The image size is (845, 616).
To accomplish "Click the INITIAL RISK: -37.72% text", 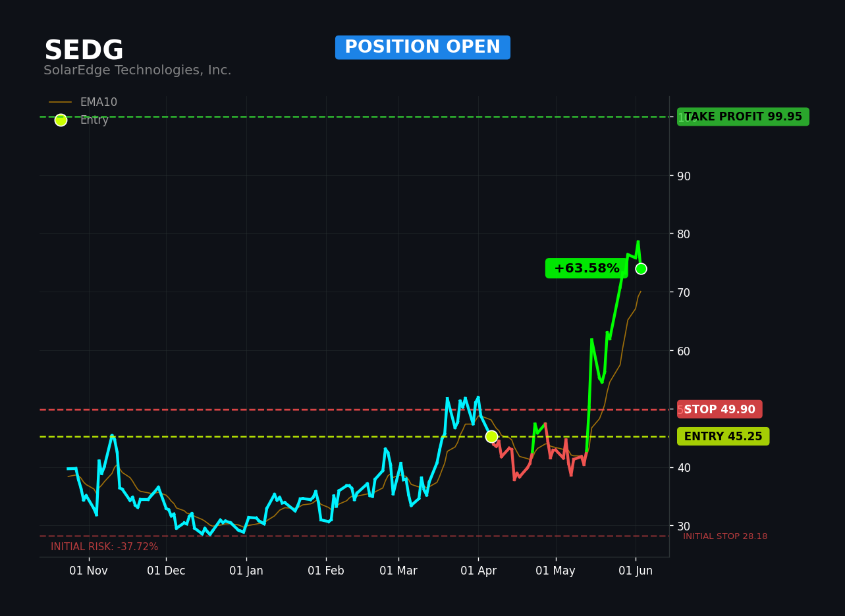I will click(105, 547).
